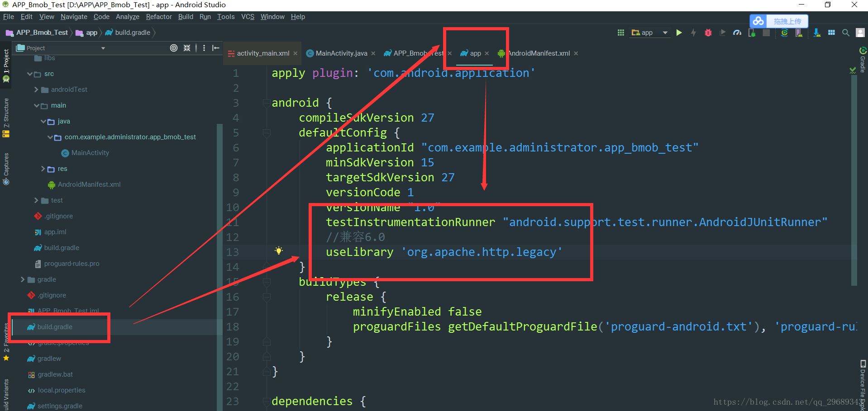This screenshot has width=868, height=411.
Task: Click build.gradle in the breadcrumb bar
Action: [133, 33]
